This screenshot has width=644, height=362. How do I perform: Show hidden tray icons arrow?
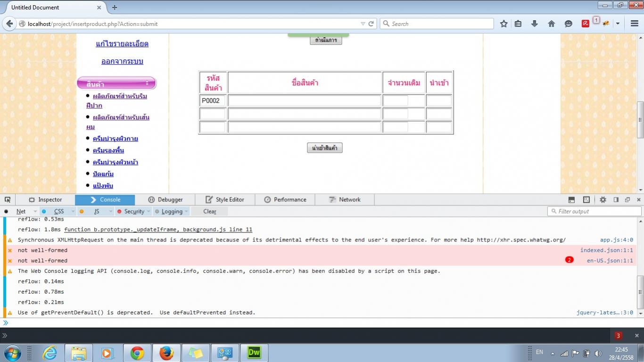(553, 353)
